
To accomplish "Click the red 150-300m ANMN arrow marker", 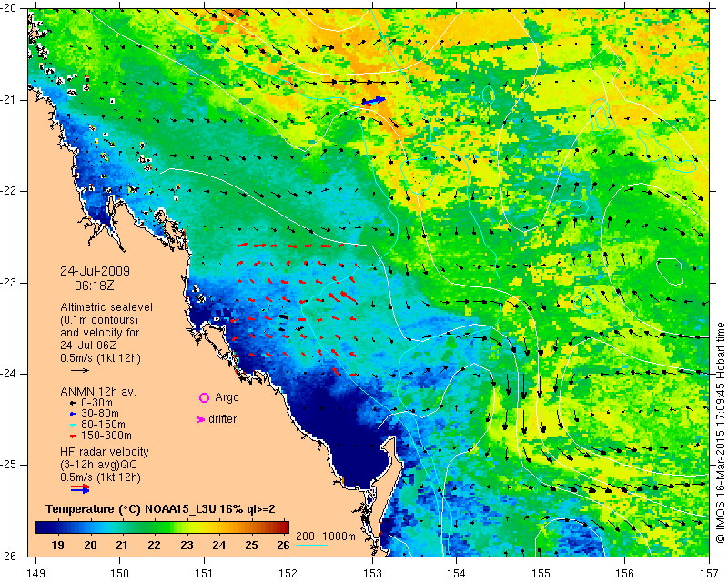I will (x=73, y=436).
